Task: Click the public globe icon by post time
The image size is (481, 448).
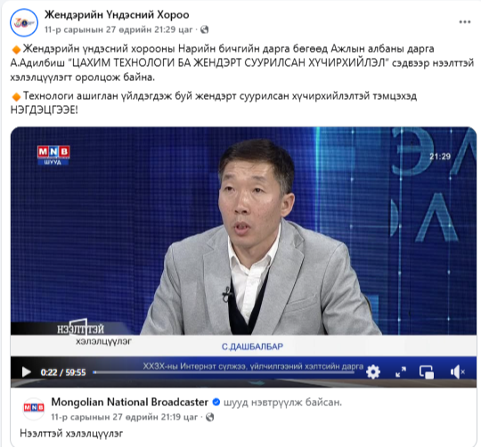Action: (x=205, y=29)
